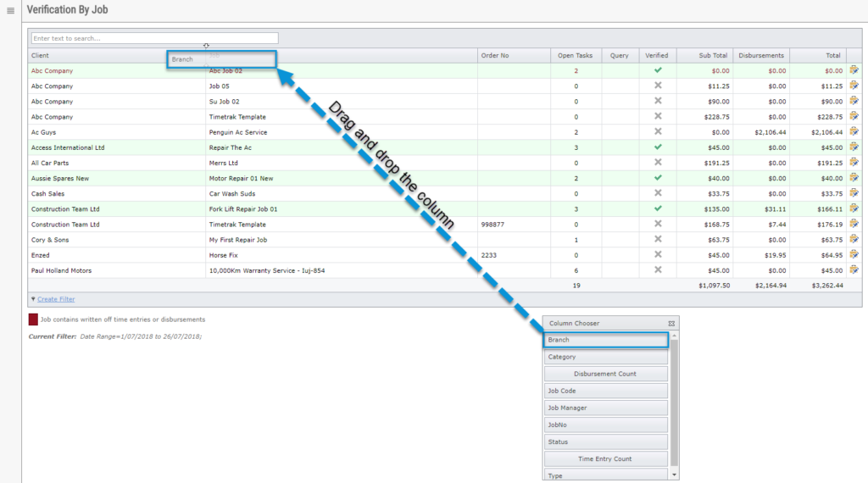Select Job Manager in Column Chooser

[605, 408]
